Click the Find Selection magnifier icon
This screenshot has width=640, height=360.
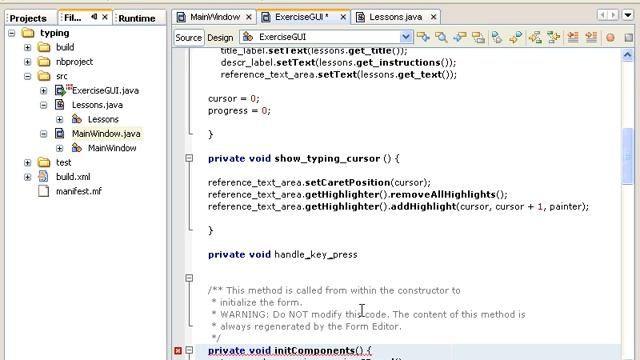coord(441,37)
